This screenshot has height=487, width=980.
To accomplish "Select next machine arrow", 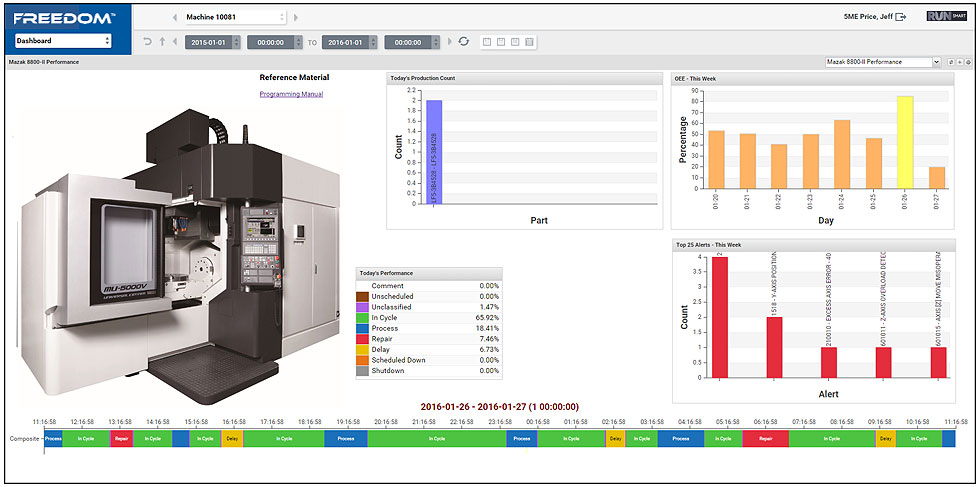I will (x=296, y=18).
